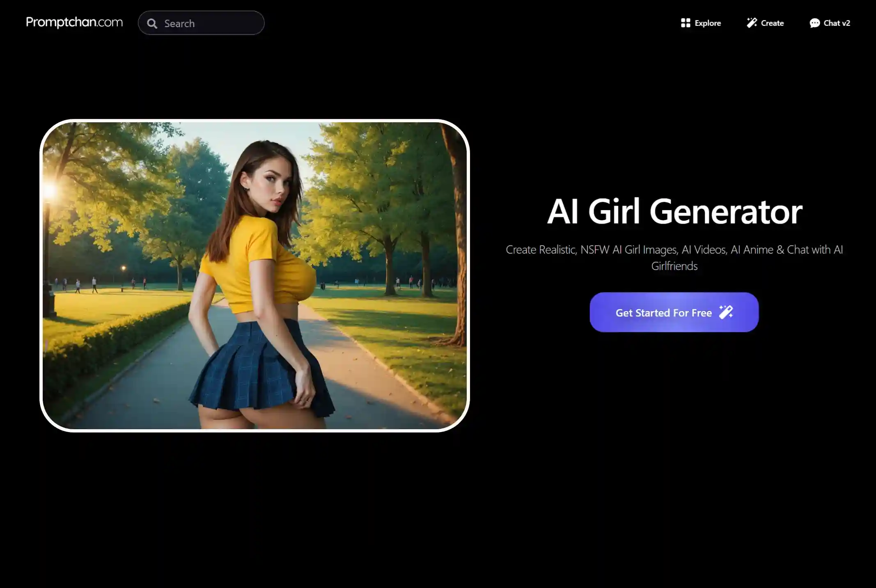This screenshot has width=876, height=588.
Task: Click the 'Create Realistic, NSFW' subtitle line
Action: 674,249
